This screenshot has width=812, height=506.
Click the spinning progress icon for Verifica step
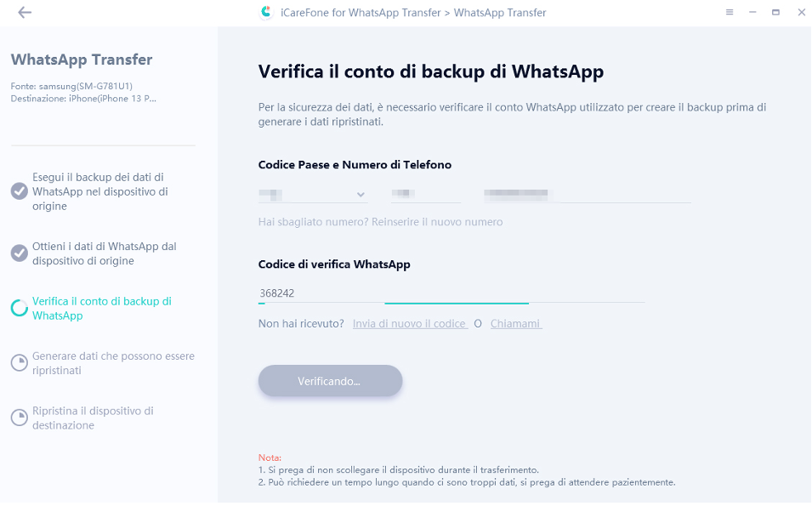[x=20, y=308]
